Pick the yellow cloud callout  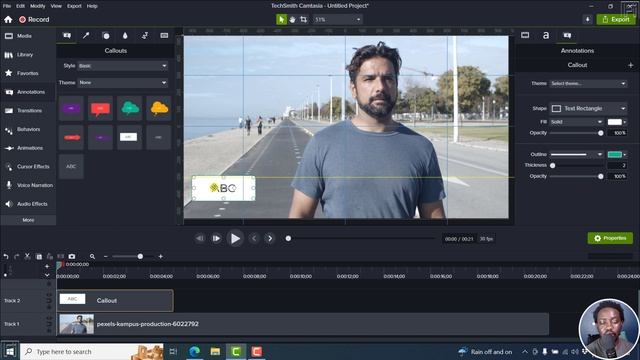click(x=159, y=108)
